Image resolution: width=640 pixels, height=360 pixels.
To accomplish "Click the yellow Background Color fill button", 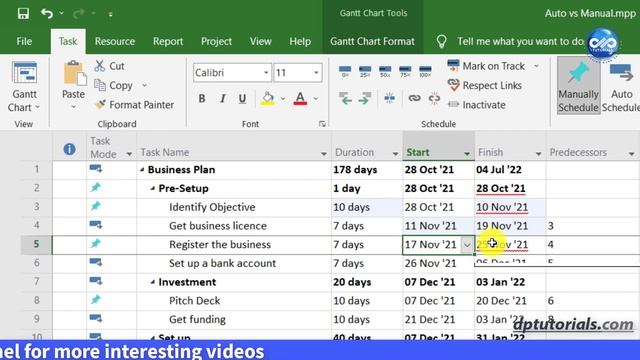I will [267, 99].
